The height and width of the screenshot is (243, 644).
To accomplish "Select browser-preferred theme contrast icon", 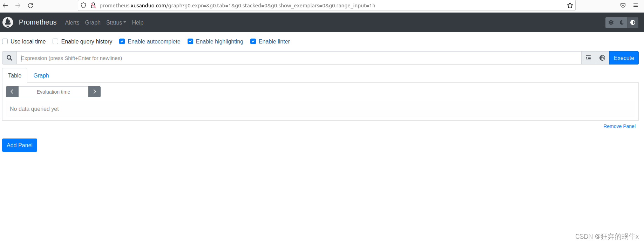I will pyautogui.click(x=633, y=22).
